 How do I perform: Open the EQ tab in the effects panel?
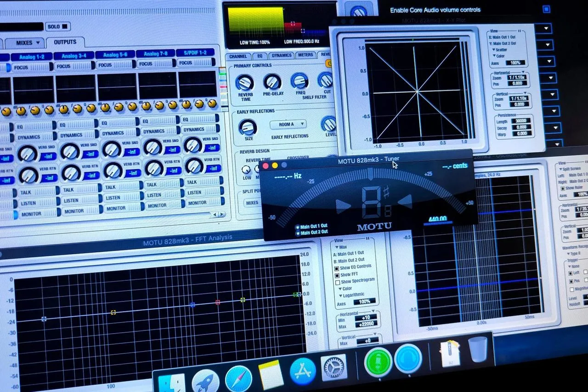point(260,56)
